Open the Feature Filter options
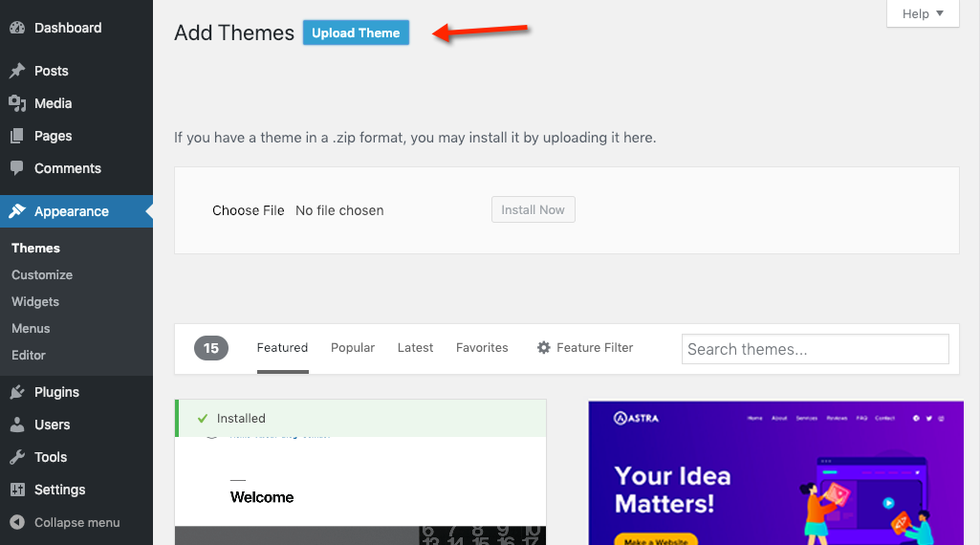This screenshot has height=545, width=980. [585, 348]
